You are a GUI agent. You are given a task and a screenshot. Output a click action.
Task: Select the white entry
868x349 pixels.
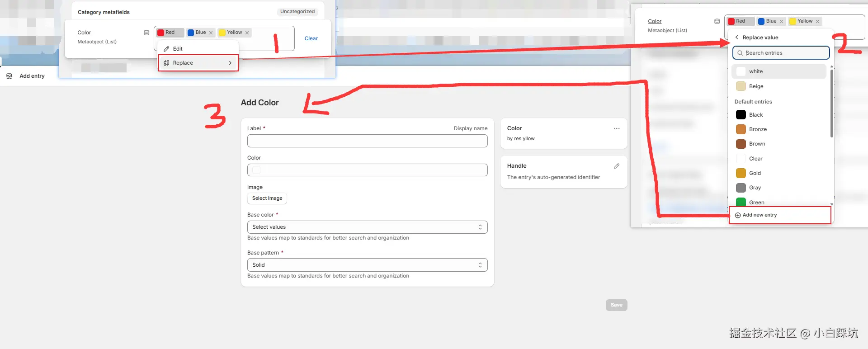pyautogui.click(x=779, y=71)
